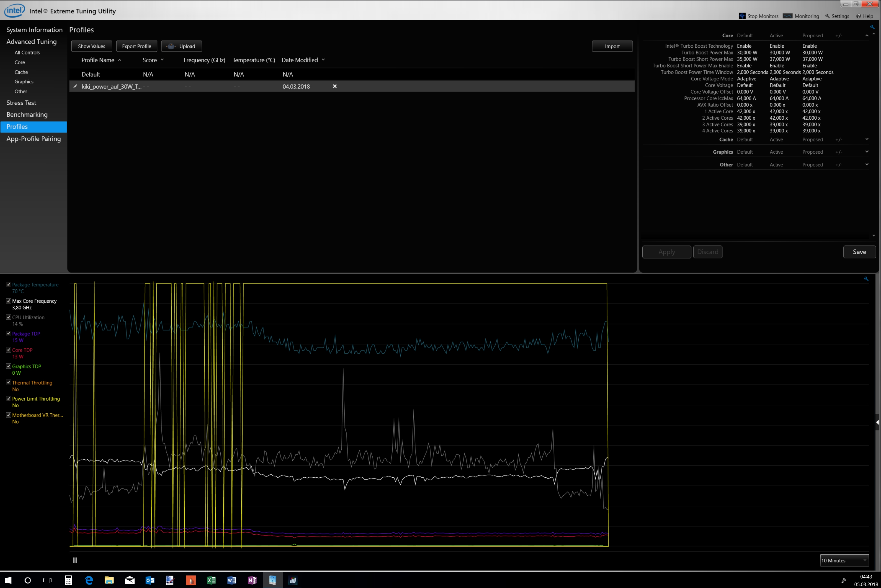Click the Intel XTU gauge icon on the taskbar
The width and height of the screenshot is (881, 588).
[272, 580]
